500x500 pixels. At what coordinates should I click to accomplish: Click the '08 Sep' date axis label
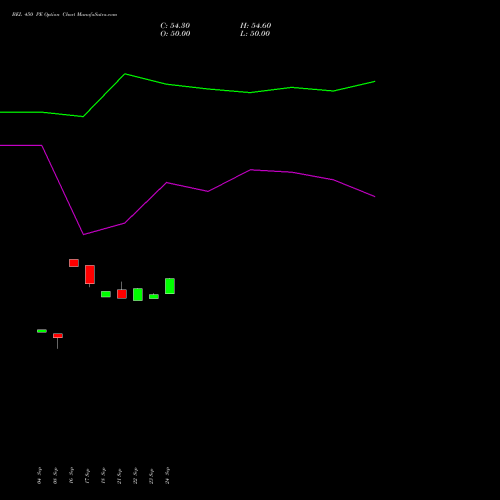click(56, 476)
